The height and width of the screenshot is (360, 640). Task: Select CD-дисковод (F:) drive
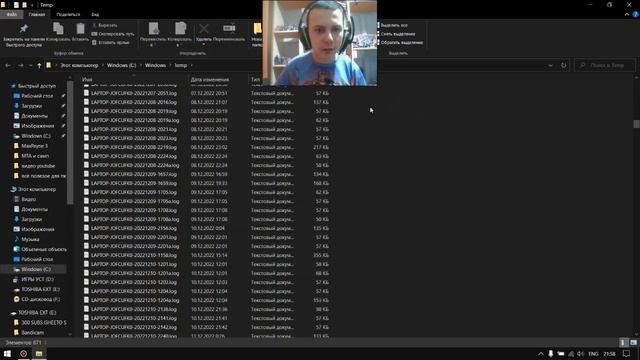click(40, 299)
